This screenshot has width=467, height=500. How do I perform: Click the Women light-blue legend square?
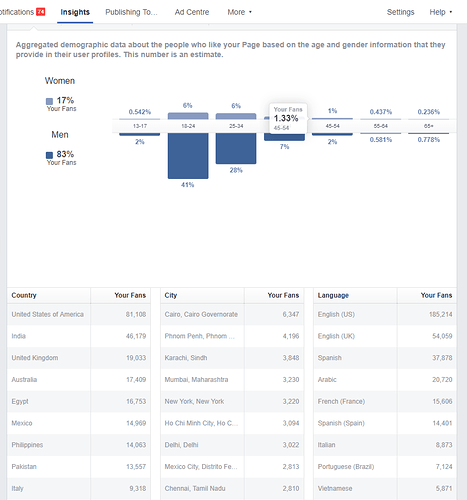tap(49, 101)
